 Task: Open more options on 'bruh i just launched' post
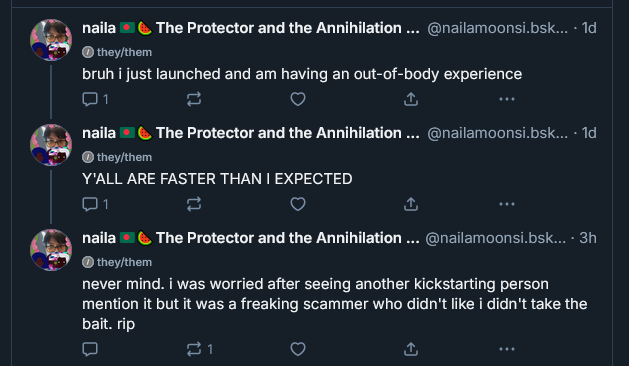coord(507,99)
